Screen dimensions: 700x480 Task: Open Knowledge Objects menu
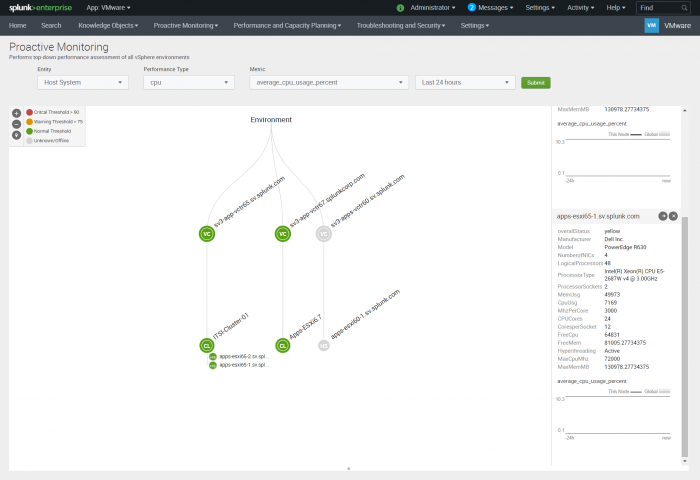108,25
